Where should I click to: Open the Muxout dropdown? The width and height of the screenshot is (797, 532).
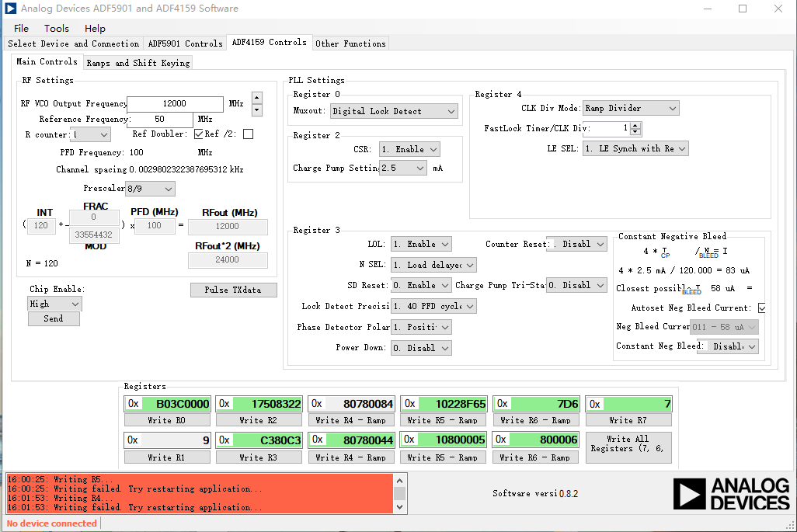(x=394, y=111)
